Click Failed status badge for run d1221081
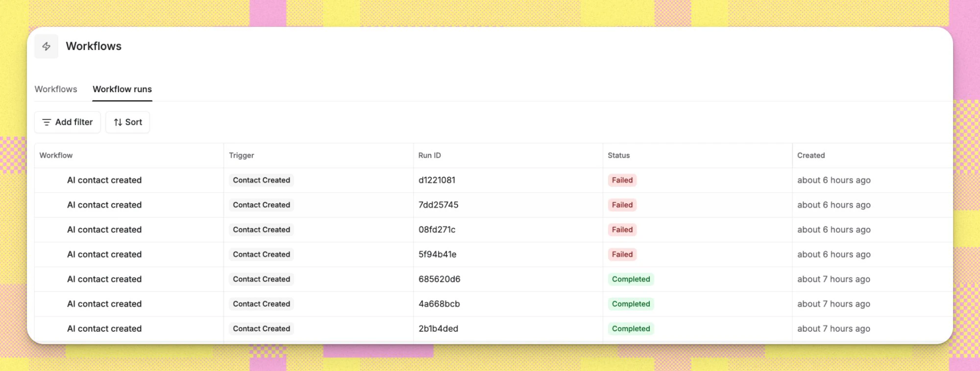The height and width of the screenshot is (371, 980). click(x=622, y=180)
